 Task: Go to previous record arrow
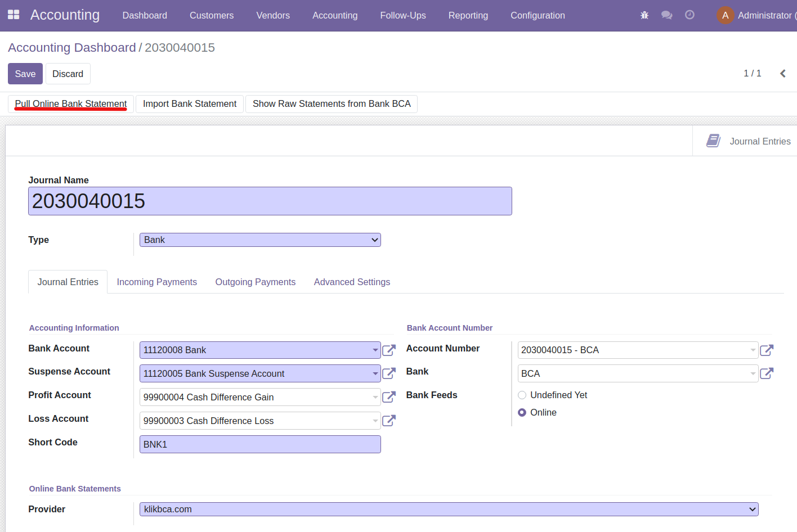pyautogui.click(x=782, y=74)
